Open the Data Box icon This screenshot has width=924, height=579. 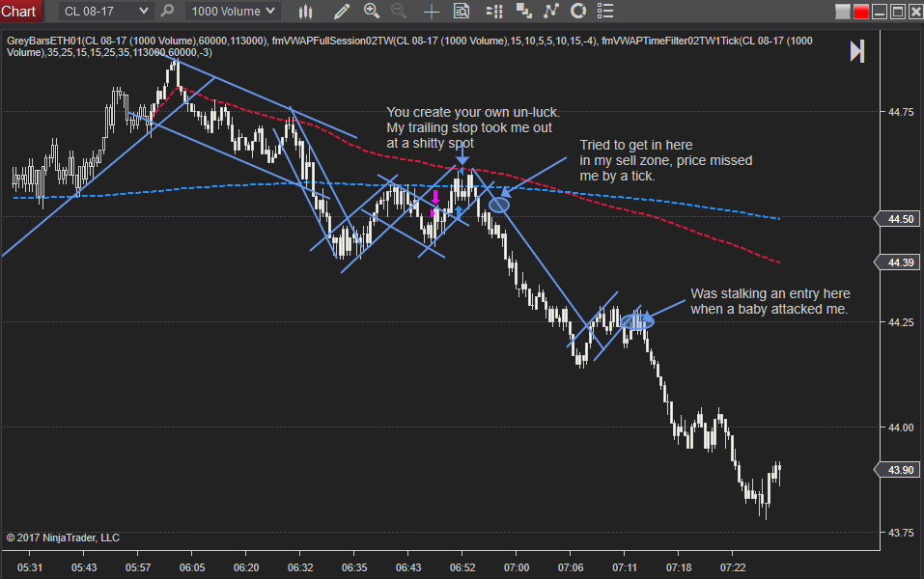462,11
